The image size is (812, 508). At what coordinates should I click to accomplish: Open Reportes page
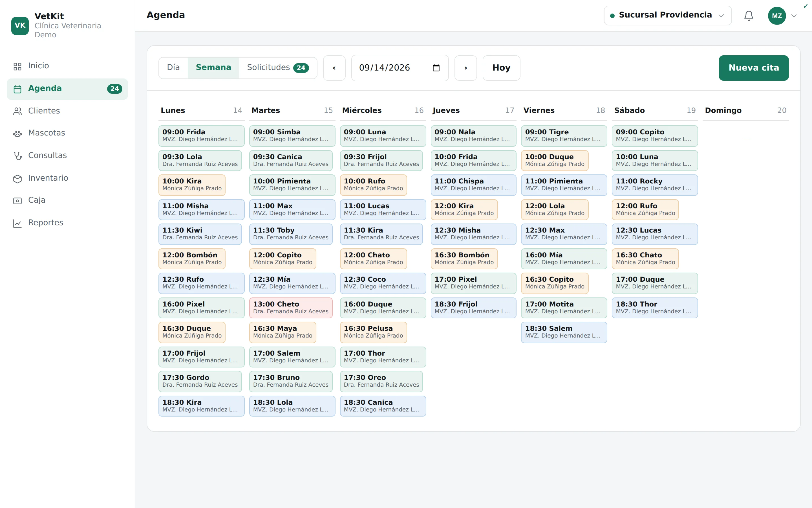67,223
